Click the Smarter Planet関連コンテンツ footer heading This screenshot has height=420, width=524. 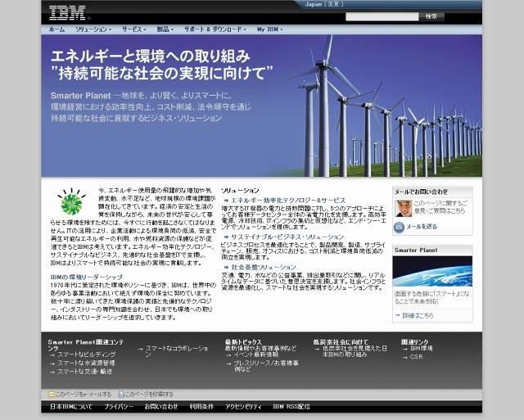click(x=85, y=345)
